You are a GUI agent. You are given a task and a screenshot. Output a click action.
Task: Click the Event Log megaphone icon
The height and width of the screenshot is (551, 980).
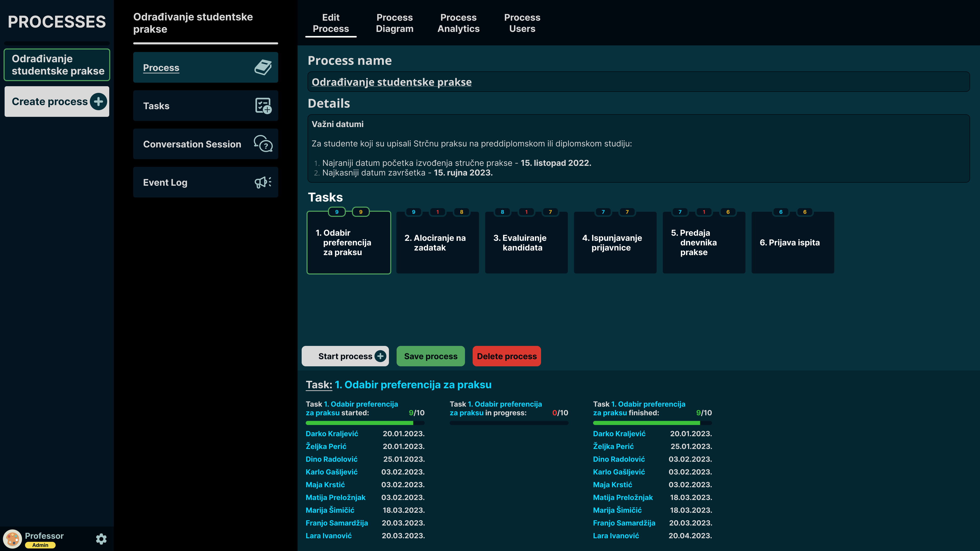[263, 182]
